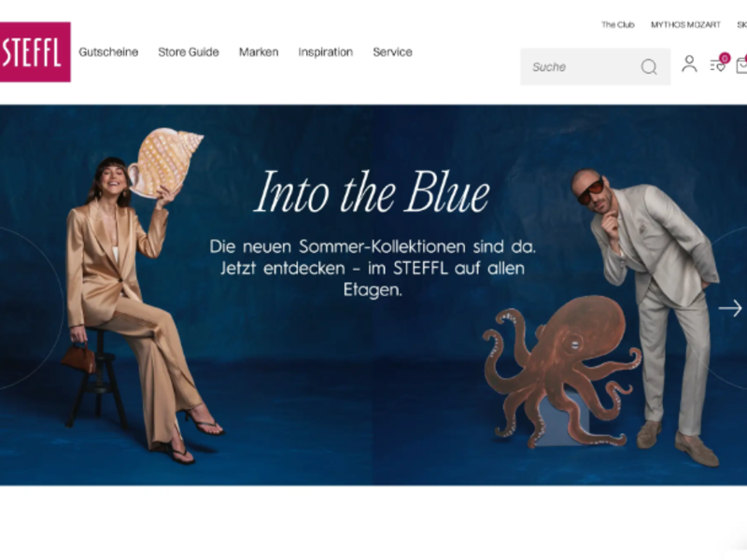Viewport: 747px width, 560px height.
Task: Expand the Marken navigation menu
Action: click(259, 52)
